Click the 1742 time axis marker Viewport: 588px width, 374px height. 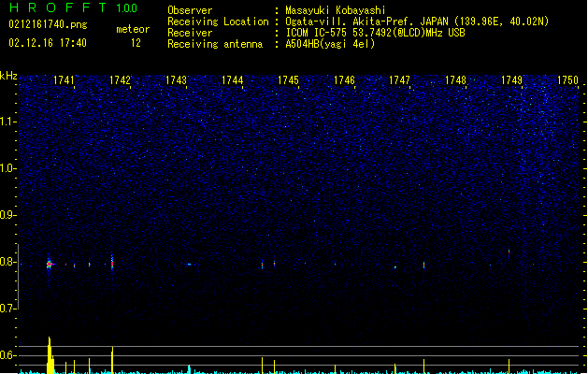[x=120, y=80]
